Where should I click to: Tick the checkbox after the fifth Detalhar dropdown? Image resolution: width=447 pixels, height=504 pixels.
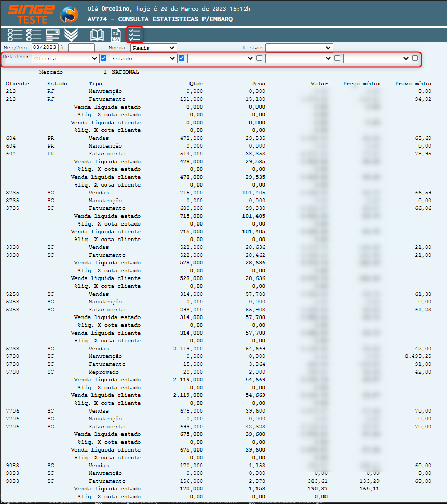pos(415,58)
